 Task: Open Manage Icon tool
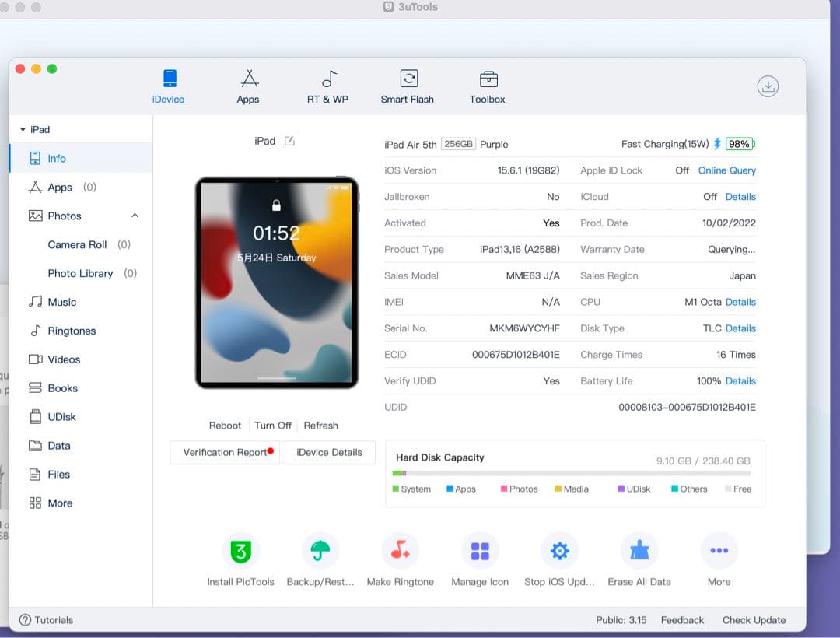click(480, 560)
